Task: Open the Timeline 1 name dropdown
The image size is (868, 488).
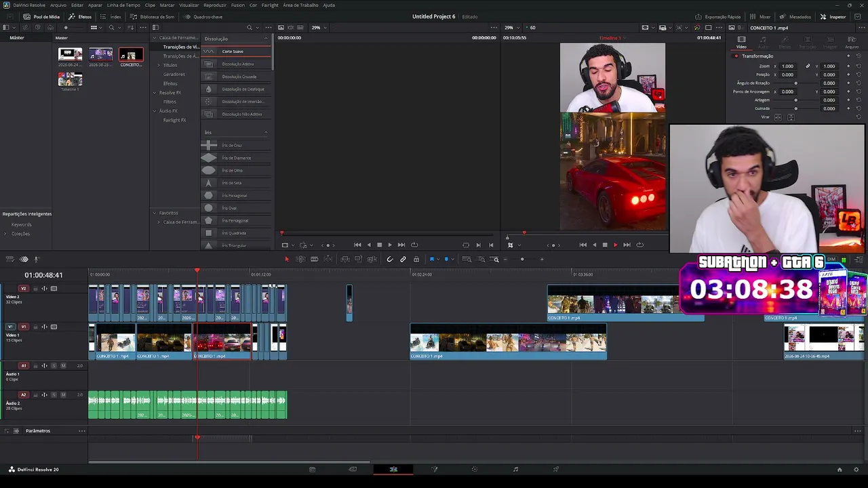Action: pos(613,38)
